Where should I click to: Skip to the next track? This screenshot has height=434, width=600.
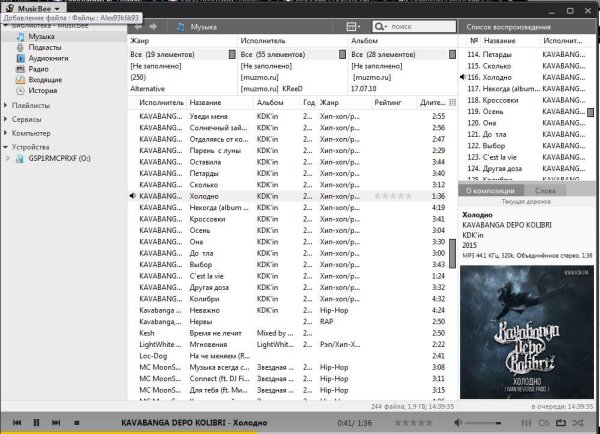coord(56,423)
